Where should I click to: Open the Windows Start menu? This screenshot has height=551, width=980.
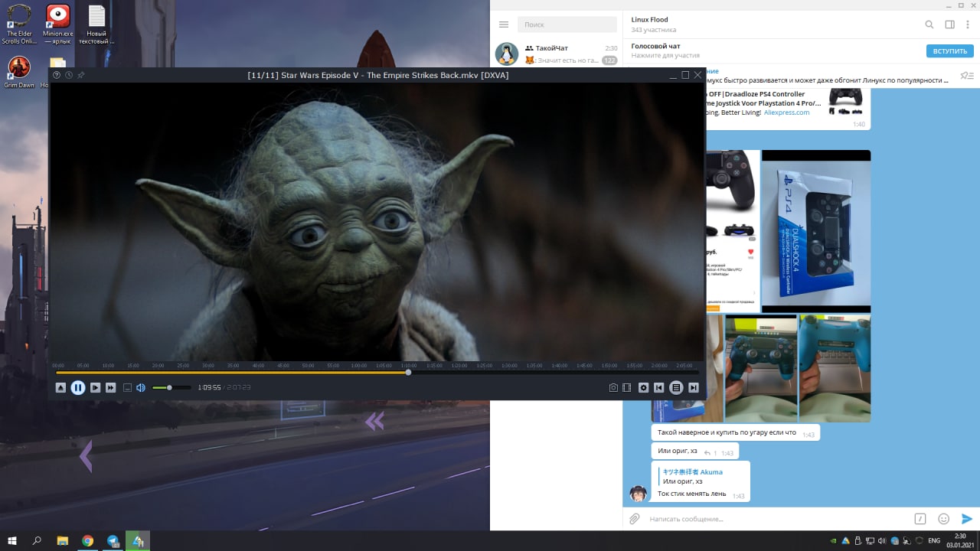coord(12,540)
